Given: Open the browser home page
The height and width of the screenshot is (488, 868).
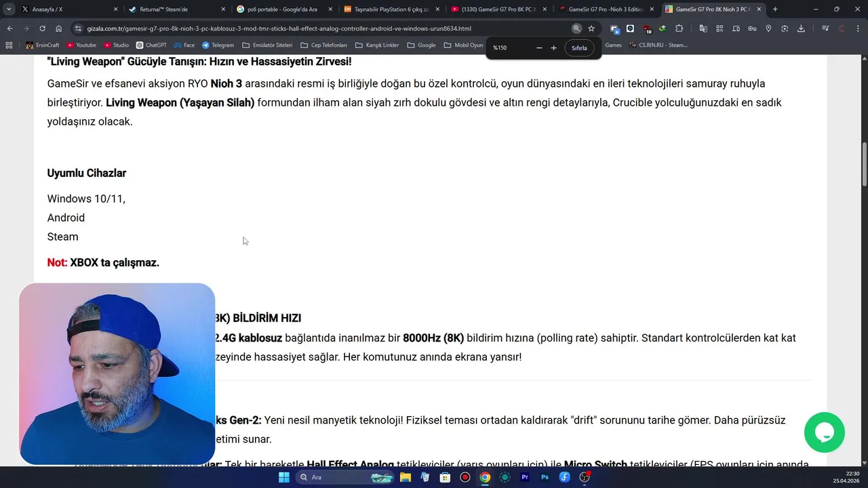Looking at the screenshot, I should (58, 28).
